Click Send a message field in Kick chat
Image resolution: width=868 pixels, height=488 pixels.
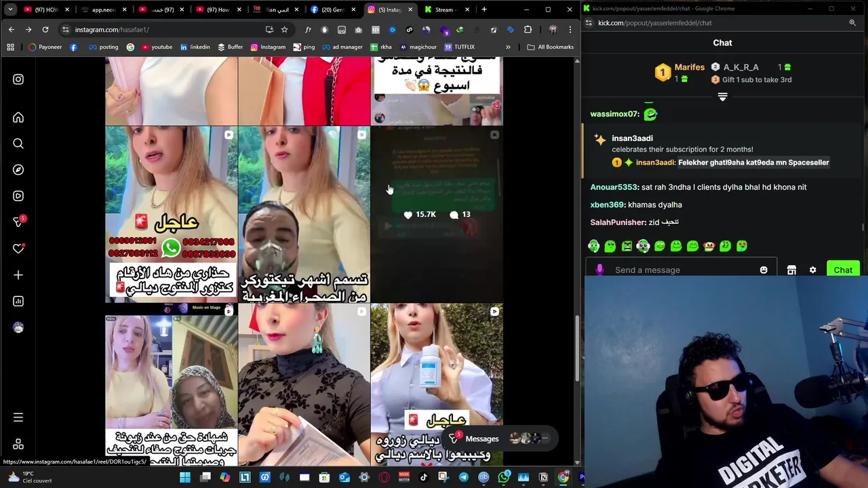coord(682,270)
